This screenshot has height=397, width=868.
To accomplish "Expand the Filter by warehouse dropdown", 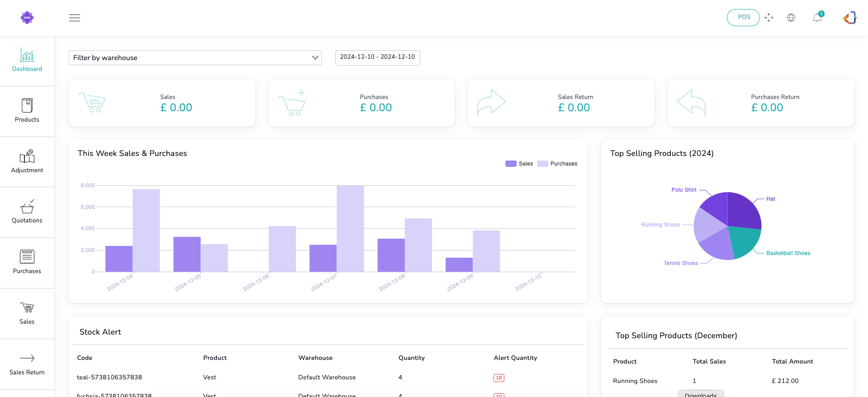I will point(195,58).
